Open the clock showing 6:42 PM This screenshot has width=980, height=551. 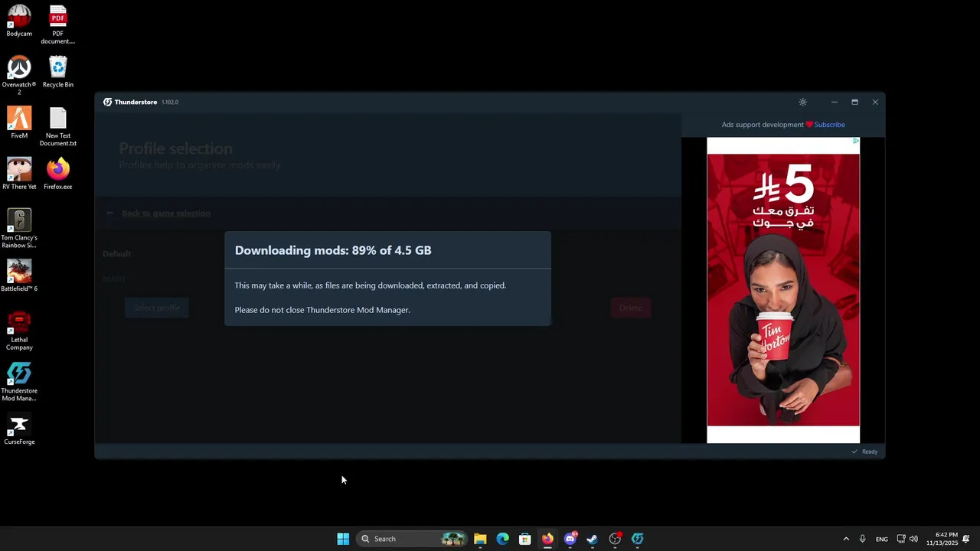pyautogui.click(x=942, y=539)
